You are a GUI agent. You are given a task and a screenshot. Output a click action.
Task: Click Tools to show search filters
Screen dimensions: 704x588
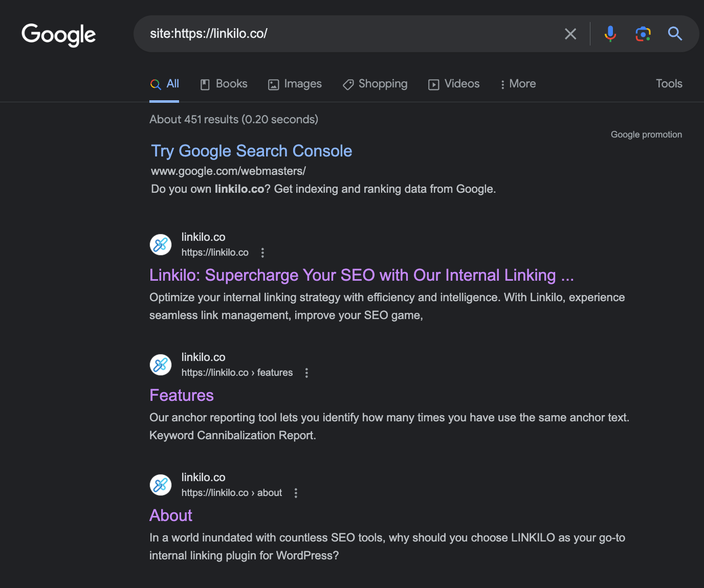point(669,83)
